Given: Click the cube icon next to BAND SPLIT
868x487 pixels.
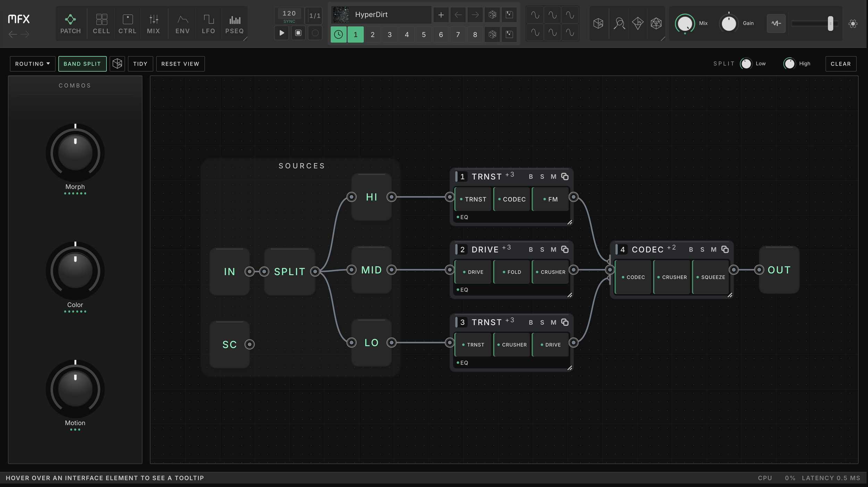Looking at the screenshot, I should pos(117,64).
